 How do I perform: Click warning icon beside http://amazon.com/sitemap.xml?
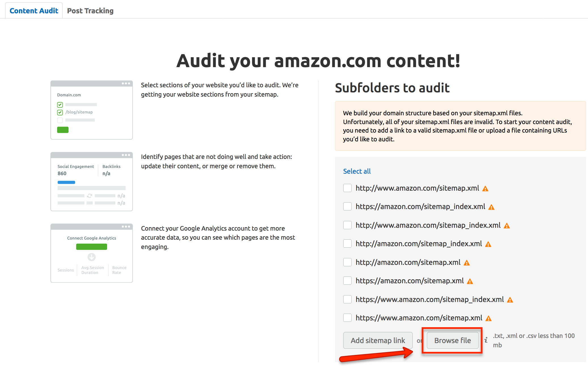467,263
